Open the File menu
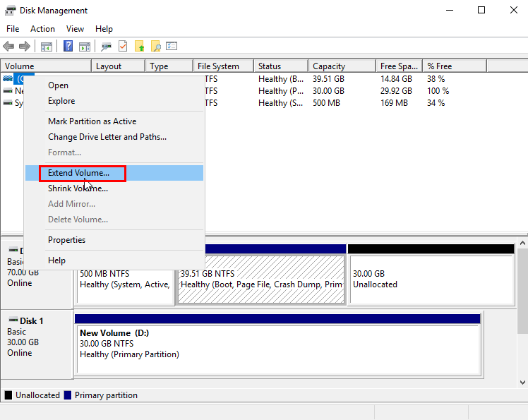Image resolution: width=528 pixels, height=420 pixels. pos(13,29)
